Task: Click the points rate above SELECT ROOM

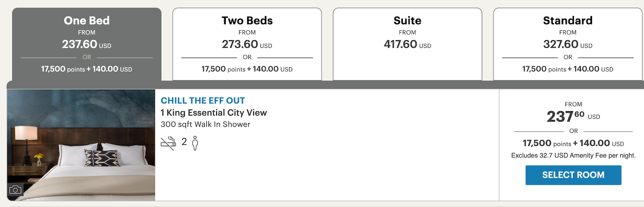Action: tap(573, 143)
